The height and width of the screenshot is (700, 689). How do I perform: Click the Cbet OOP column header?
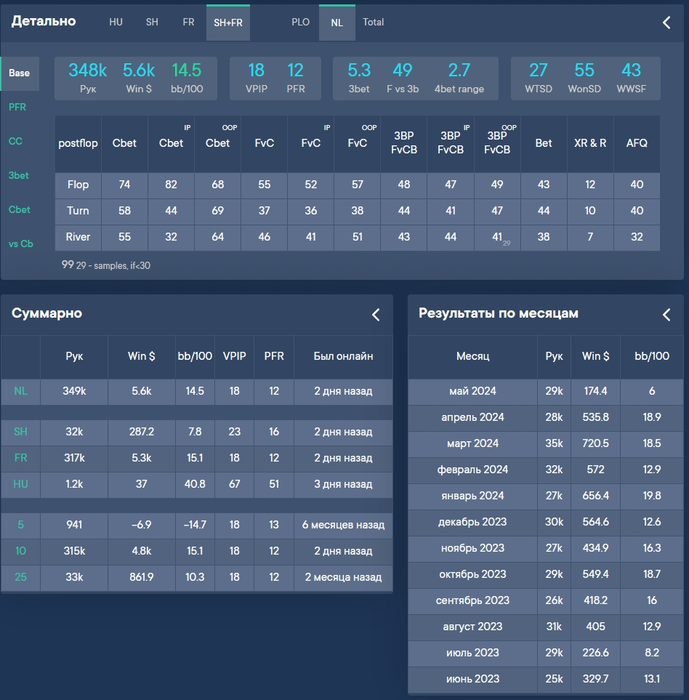(x=217, y=143)
